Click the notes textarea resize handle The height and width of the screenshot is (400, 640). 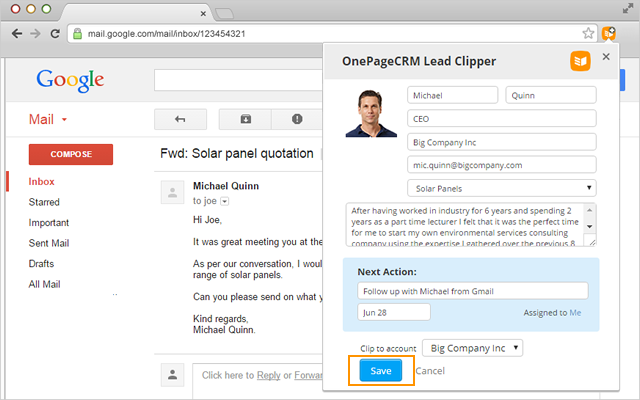click(591, 242)
